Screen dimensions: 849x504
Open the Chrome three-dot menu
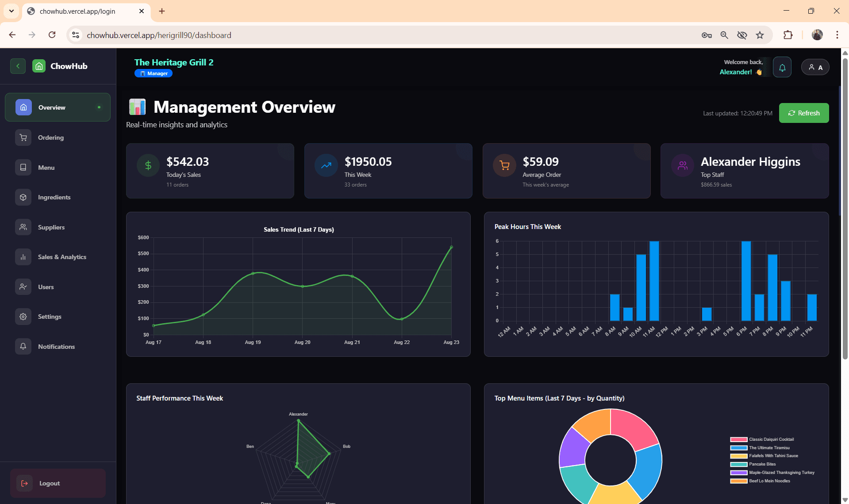(x=837, y=35)
